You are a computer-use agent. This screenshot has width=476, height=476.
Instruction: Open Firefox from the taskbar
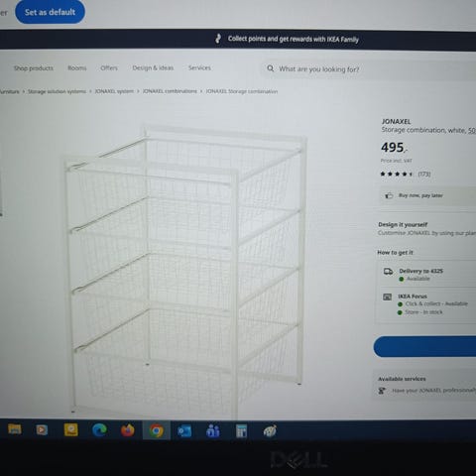(128, 430)
